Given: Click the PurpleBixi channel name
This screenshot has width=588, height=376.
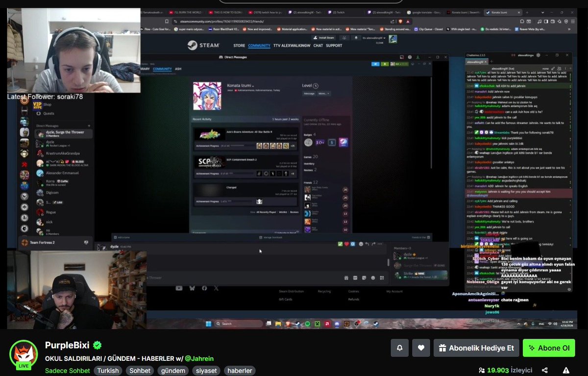Looking at the screenshot, I should point(67,345).
